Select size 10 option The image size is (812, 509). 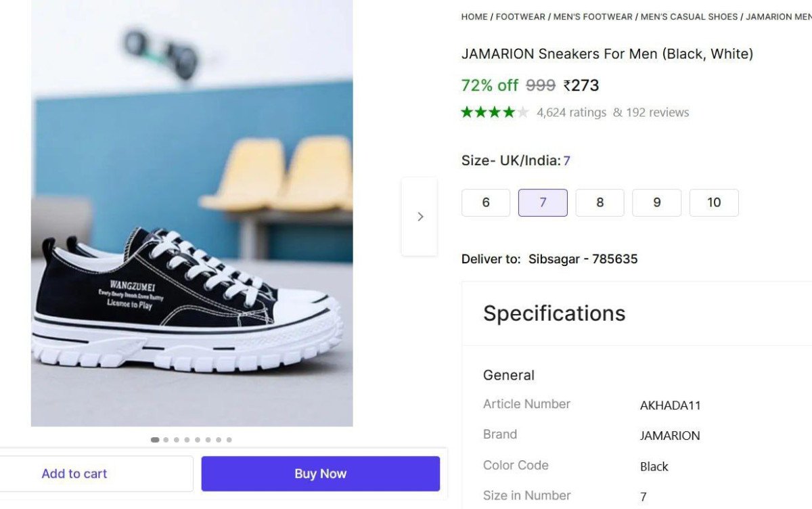714,203
